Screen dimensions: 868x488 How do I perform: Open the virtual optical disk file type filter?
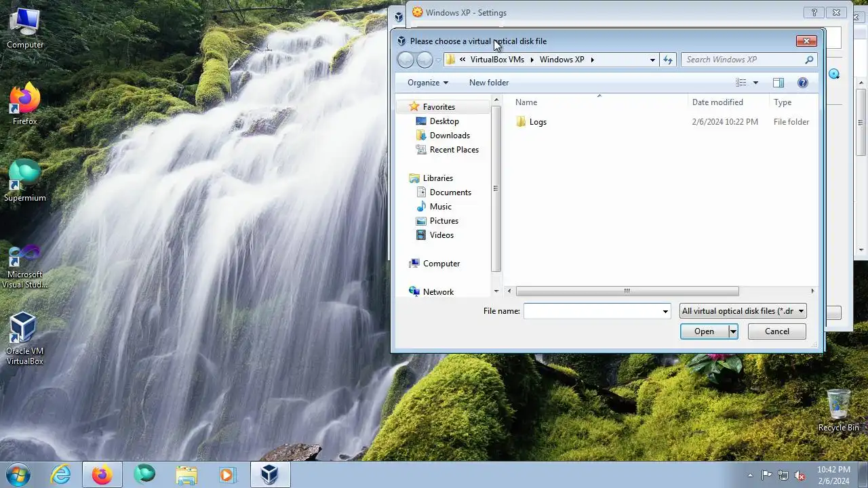(x=743, y=311)
